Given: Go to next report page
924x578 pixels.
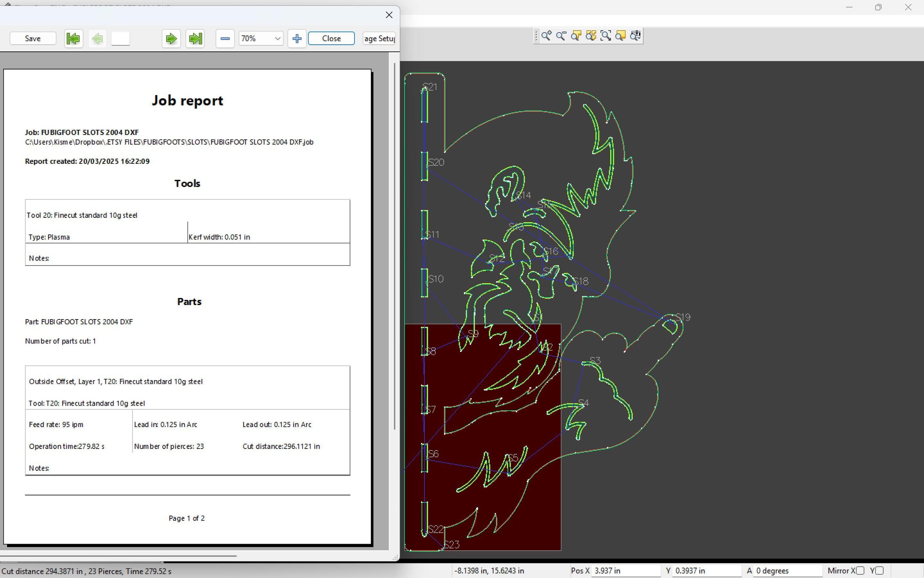Looking at the screenshot, I should click(x=171, y=38).
